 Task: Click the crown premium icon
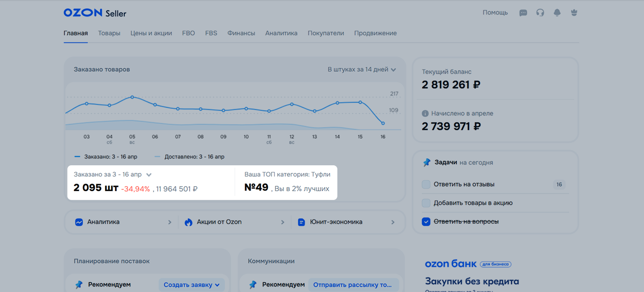(574, 13)
